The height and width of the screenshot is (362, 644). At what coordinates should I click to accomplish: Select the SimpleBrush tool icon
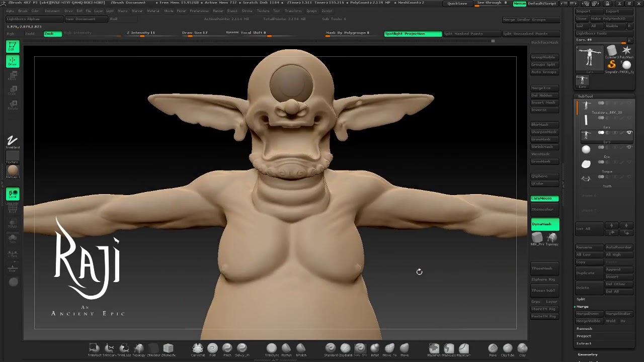pos(612,65)
